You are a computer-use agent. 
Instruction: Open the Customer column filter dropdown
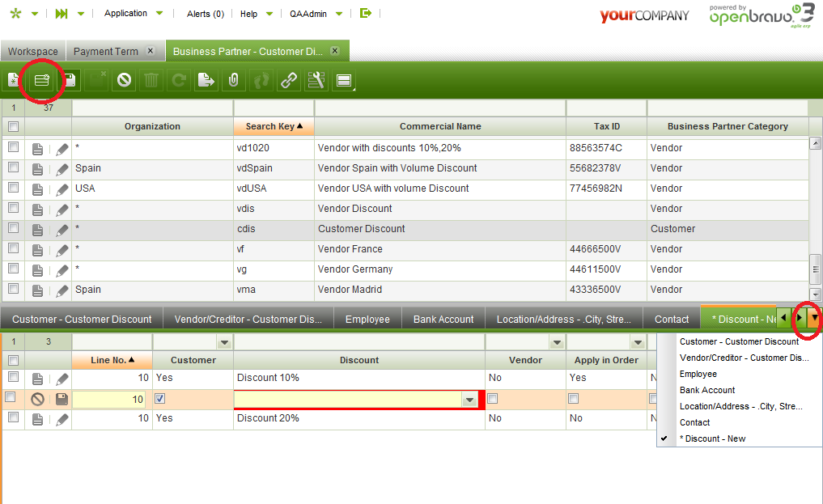(x=224, y=342)
